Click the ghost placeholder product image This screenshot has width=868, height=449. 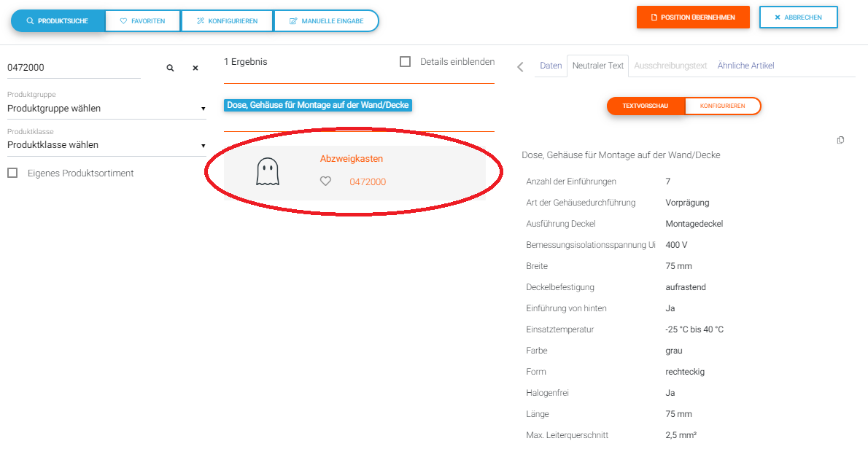[268, 173]
